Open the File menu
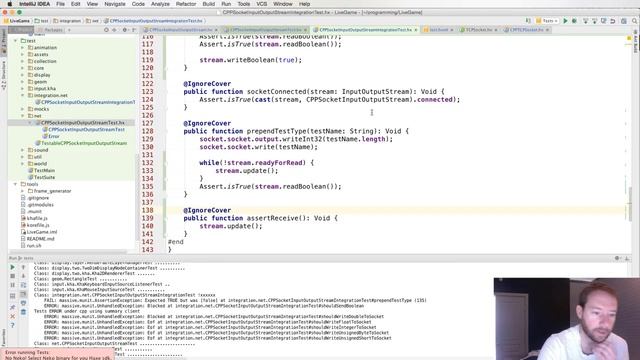This screenshot has width=640, height=360. point(60,4)
